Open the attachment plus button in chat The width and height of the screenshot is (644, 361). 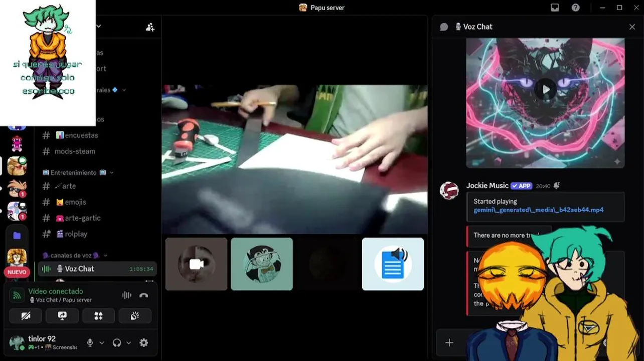click(x=449, y=342)
